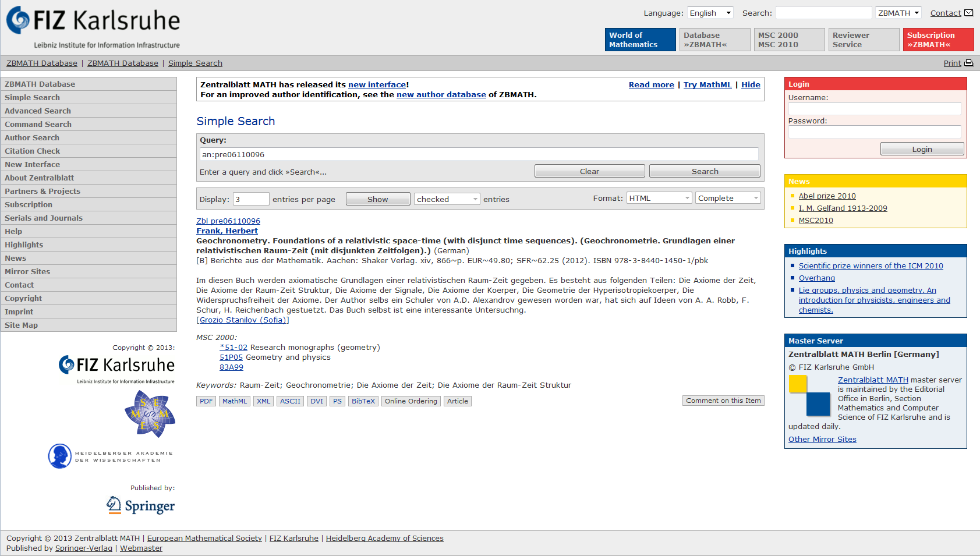The width and height of the screenshot is (980, 556).
Task: Click Try MathML link
Action: 707,85
